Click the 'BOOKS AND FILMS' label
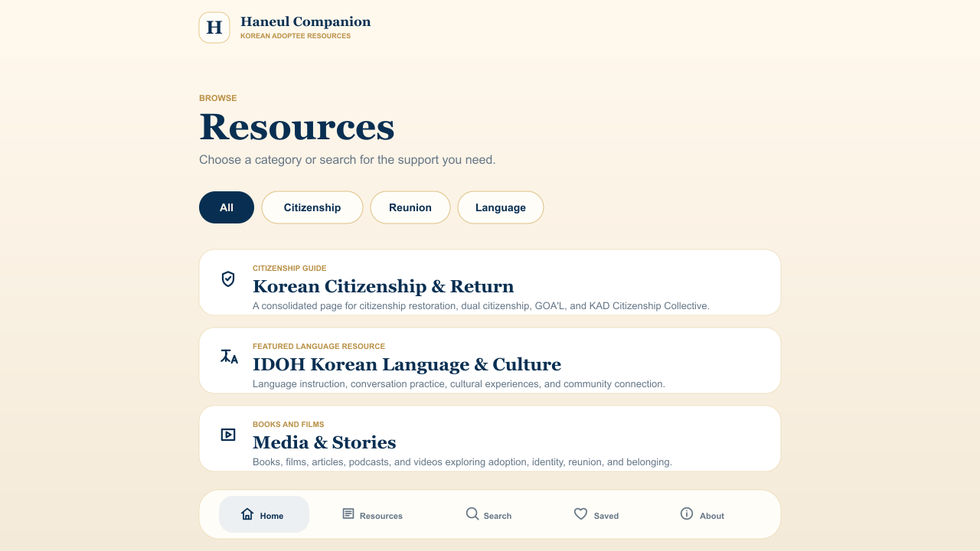Viewport: 980px width, 551px height. tap(289, 425)
